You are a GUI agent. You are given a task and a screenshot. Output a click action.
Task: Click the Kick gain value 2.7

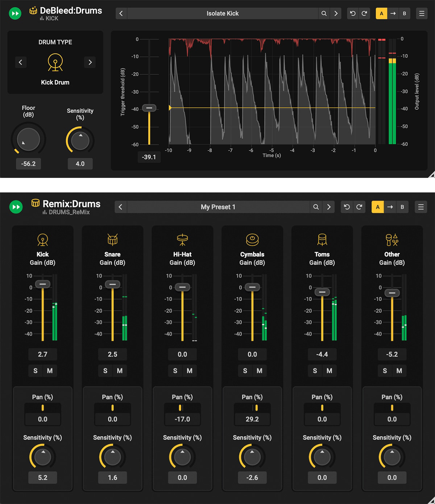coord(43,354)
